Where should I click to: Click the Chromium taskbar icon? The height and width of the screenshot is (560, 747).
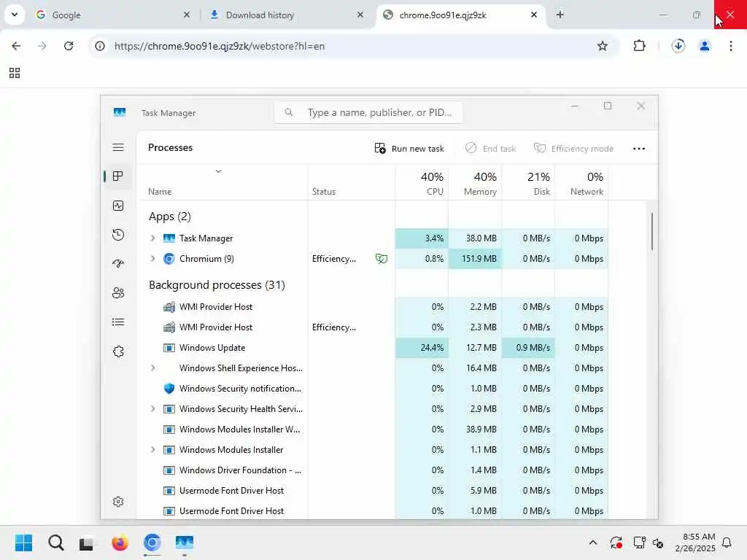pos(152,542)
